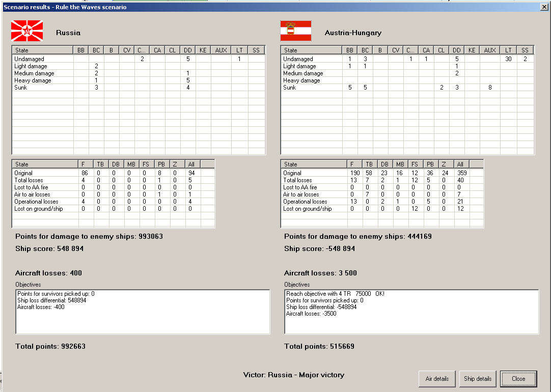Viewport: 551px width, 392px height.
Task: Click the Air details button
Action: pos(437,379)
